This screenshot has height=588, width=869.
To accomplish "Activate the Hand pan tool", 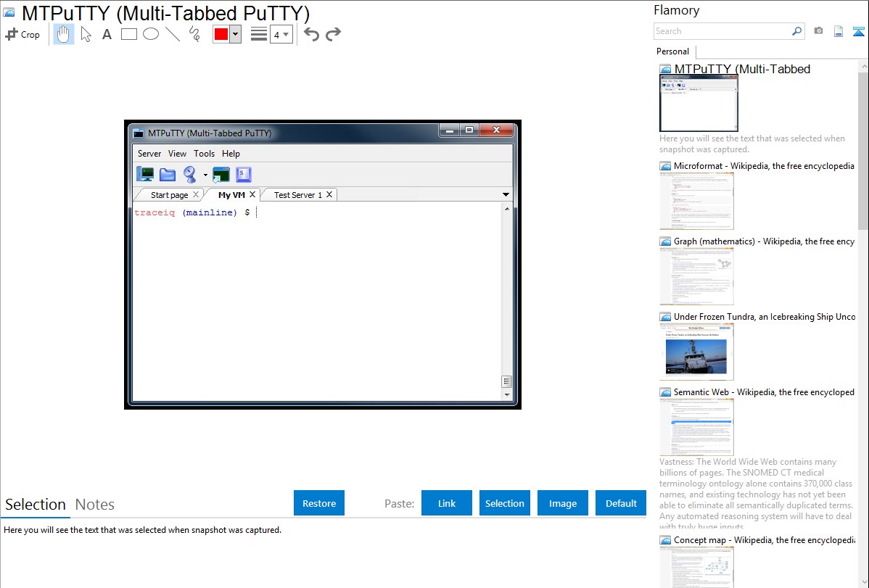I will pos(64,34).
